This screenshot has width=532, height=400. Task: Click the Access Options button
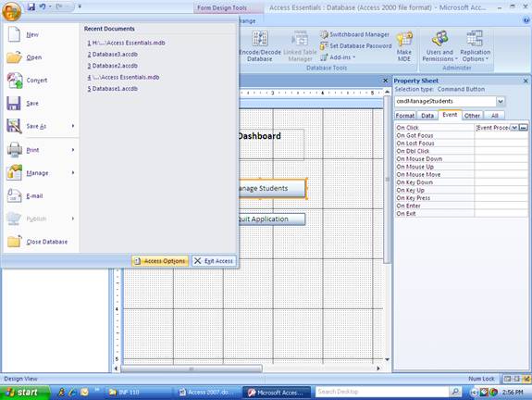[x=160, y=261]
